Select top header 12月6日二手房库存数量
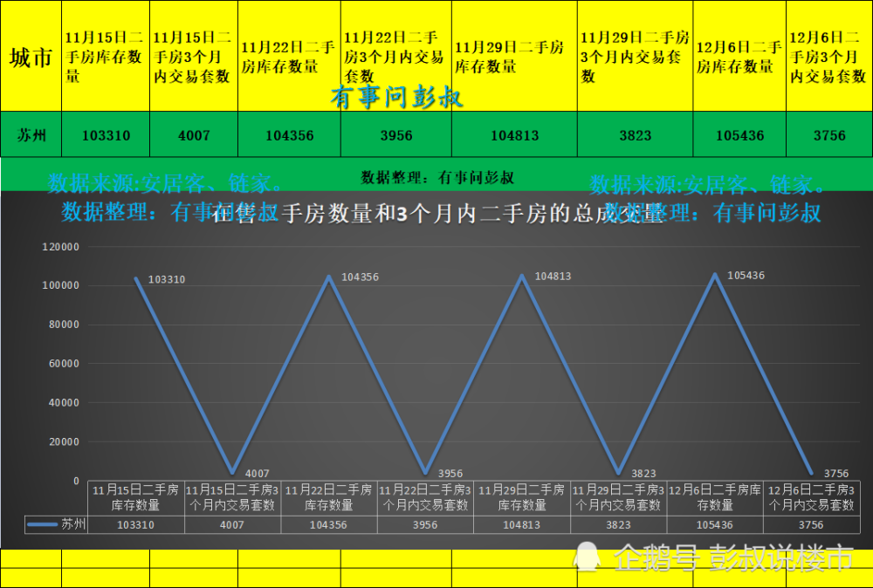The height and width of the screenshot is (588, 873). point(739,56)
